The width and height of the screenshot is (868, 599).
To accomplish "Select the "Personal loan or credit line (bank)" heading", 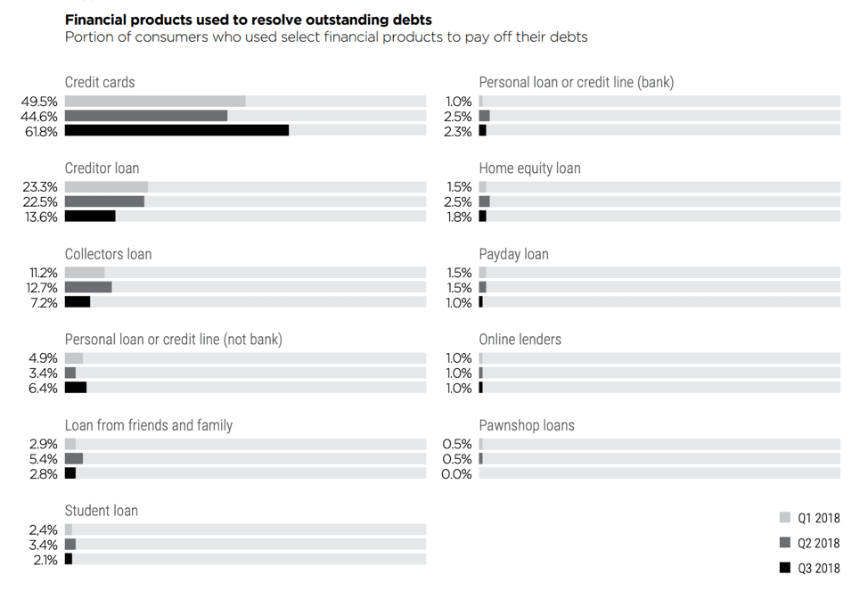I will pos(576,82).
